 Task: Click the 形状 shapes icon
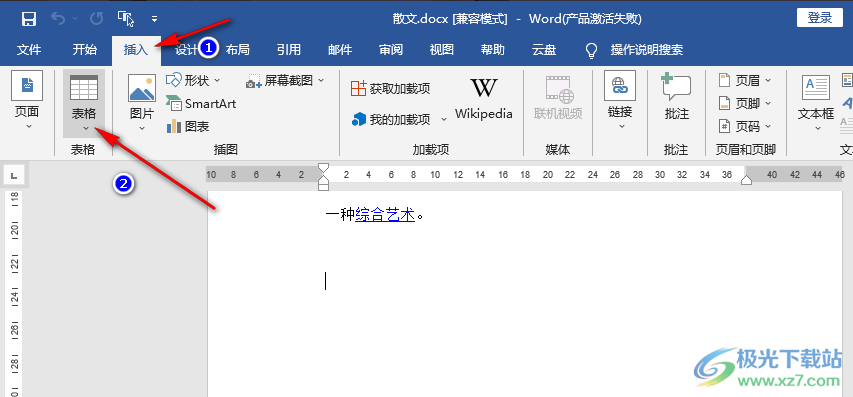(174, 80)
